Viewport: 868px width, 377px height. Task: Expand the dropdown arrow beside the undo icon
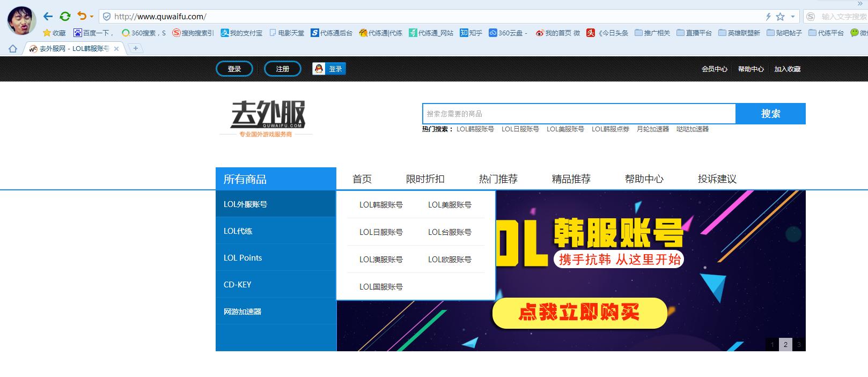pos(92,17)
